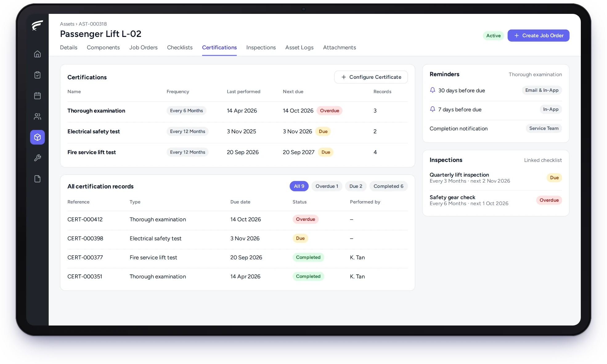Image resolution: width=607 pixels, height=364 pixels.
Task: Open the Asset Logs tab
Action: pos(299,47)
